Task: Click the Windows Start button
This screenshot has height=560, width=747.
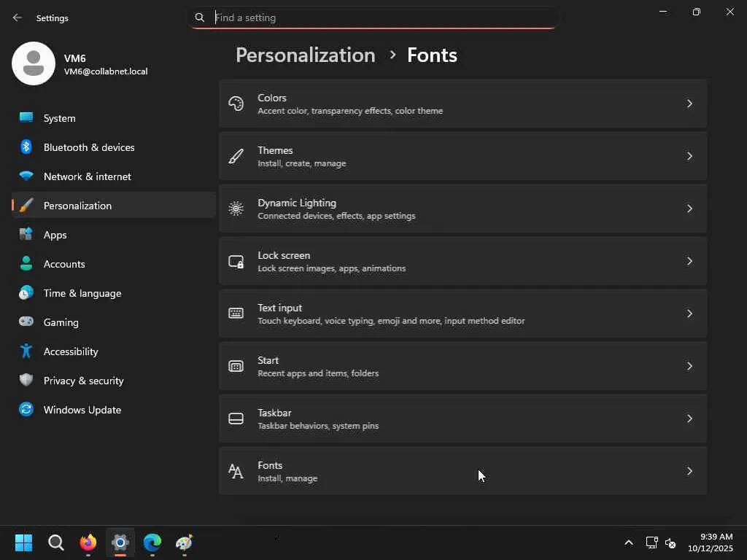Action: pos(24,542)
